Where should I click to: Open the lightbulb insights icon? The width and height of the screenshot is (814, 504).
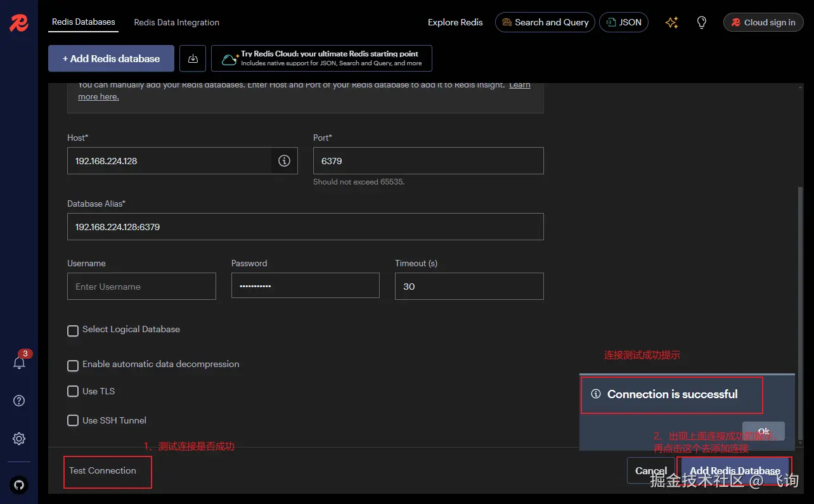point(702,22)
